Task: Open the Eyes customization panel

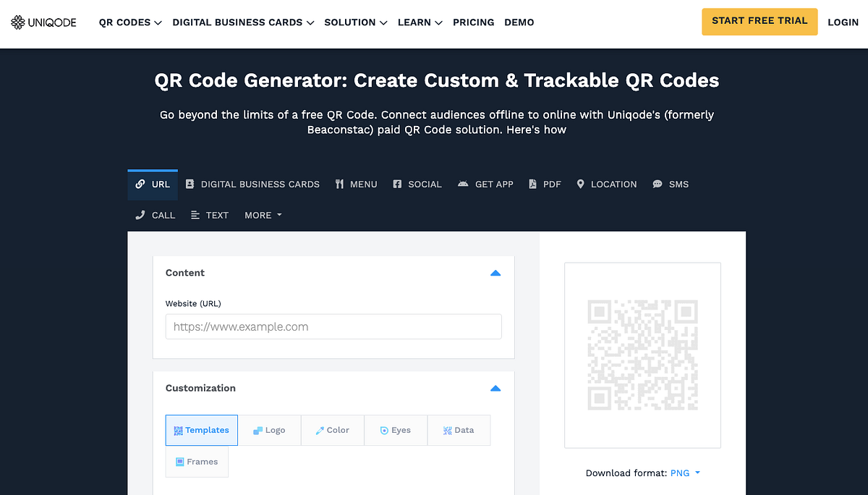Action: point(395,430)
